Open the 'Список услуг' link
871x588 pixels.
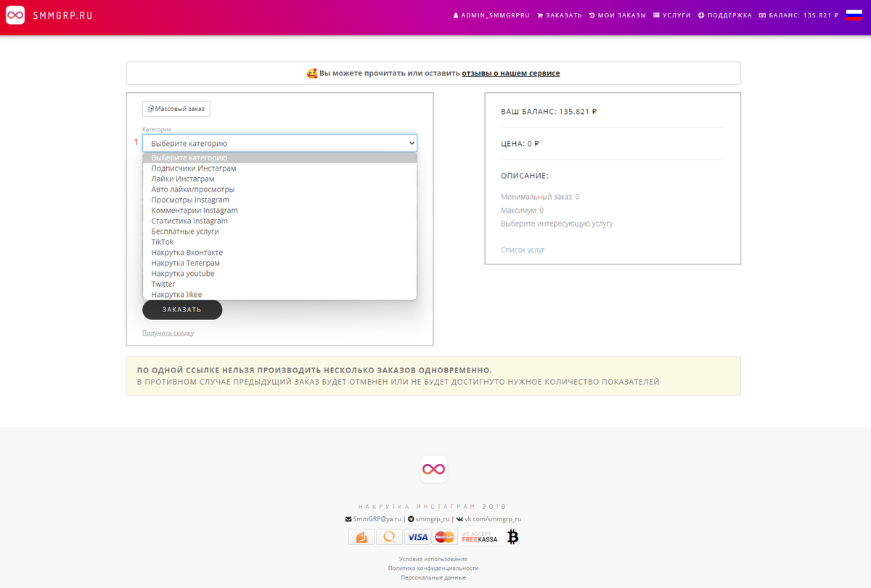click(523, 250)
